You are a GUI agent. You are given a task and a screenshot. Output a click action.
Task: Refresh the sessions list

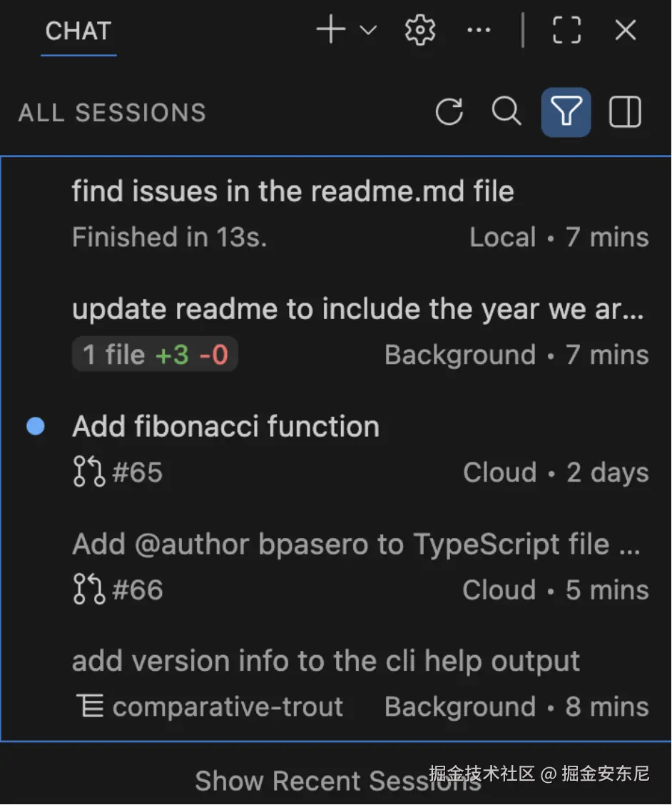[449, 112]
